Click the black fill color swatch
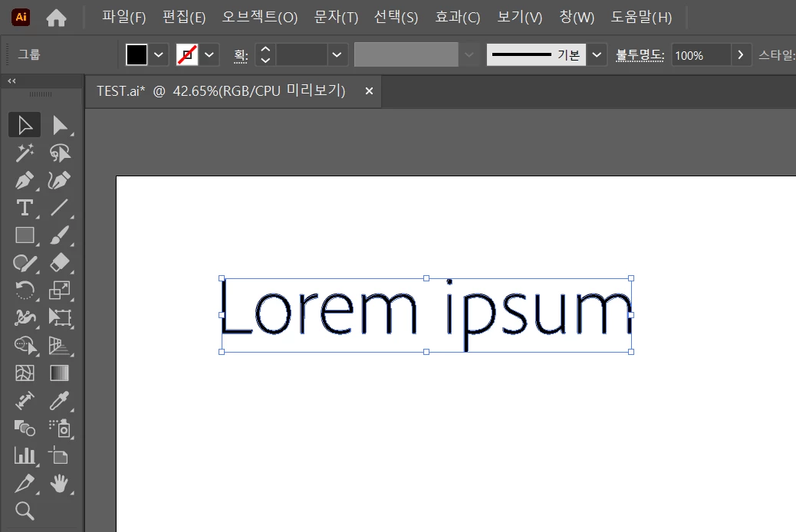 tap(137, 54)
